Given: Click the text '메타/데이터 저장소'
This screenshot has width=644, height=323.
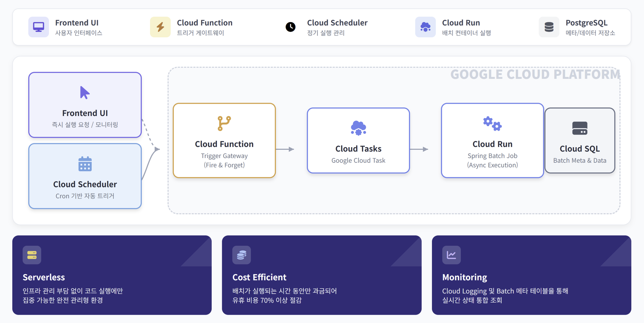Looking at the screenshot, I should pos(590,33).
